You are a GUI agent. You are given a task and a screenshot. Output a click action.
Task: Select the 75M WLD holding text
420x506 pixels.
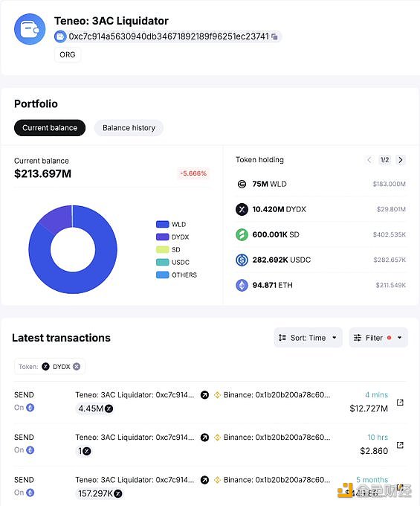click(270, 184)
